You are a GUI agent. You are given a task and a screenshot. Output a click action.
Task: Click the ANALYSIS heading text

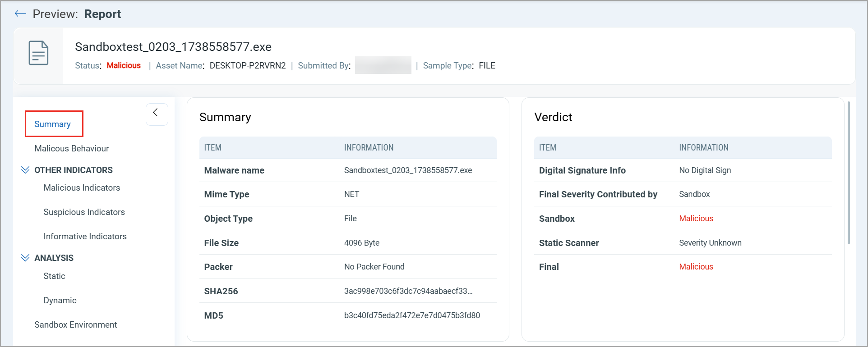tap(54, 258)
